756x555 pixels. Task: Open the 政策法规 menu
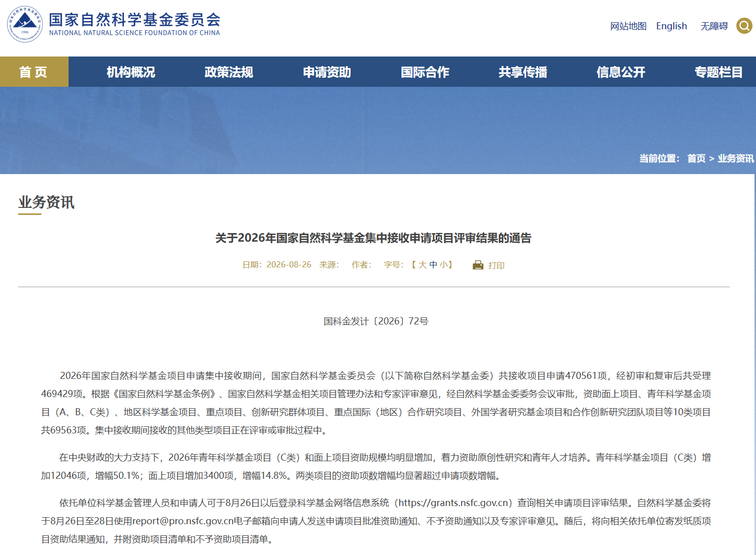(x=228, y=72)
